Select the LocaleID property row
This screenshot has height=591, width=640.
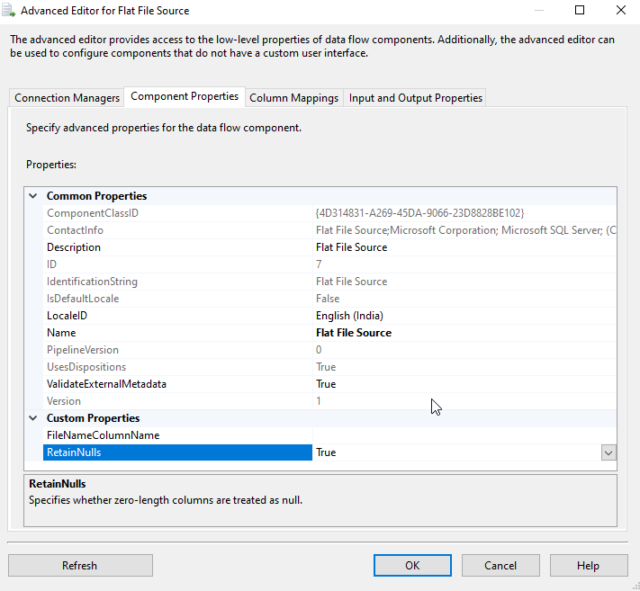click(x=68, y=316)
